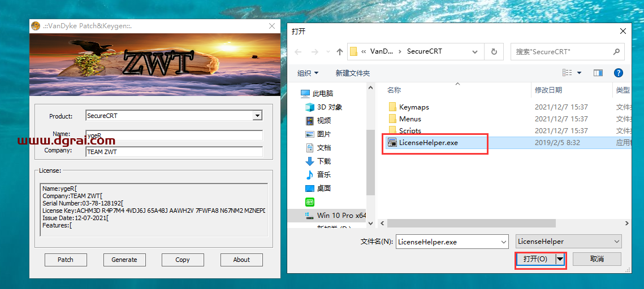Click the Patch button in keygen
This screenshot has width=644, height=289.
[x=66, y=260]
